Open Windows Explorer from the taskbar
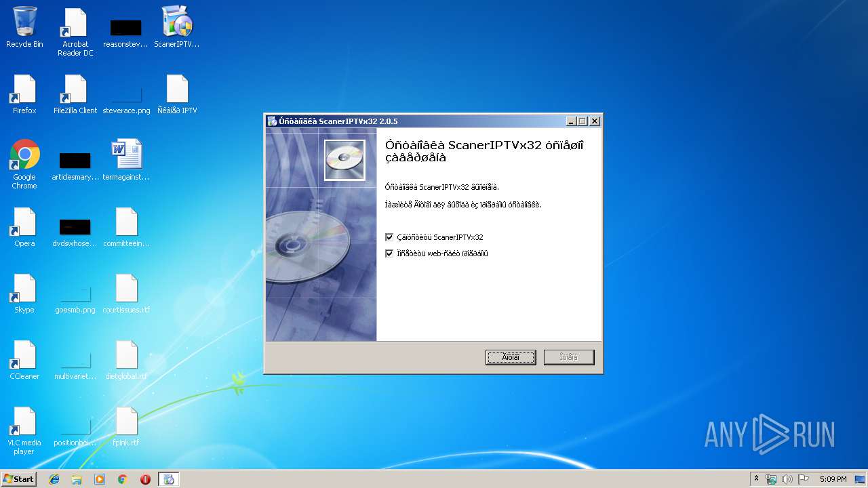 (77, 479)
